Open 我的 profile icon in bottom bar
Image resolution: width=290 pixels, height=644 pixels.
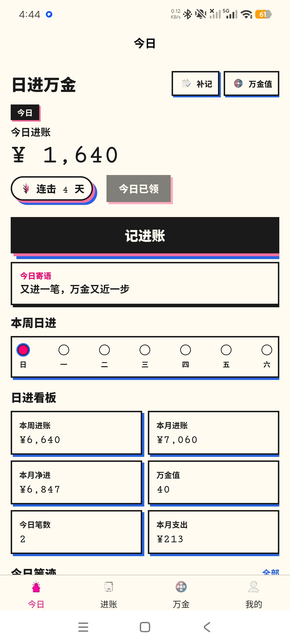(253, 587)
